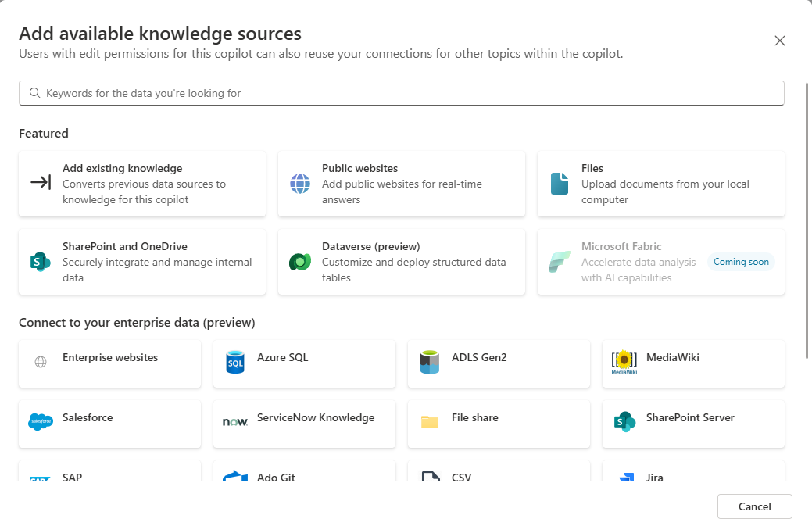
Task: Click the Azure SQL database icon
Action: [235, 362]
